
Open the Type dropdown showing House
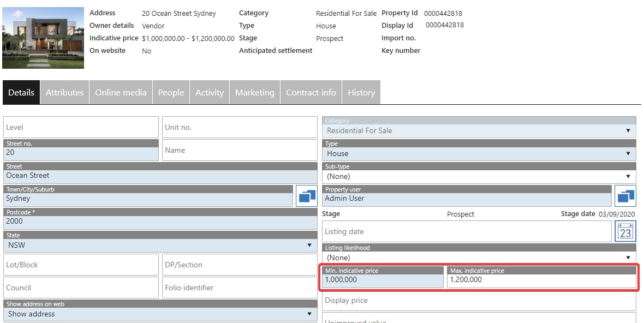tap(479, 154)
